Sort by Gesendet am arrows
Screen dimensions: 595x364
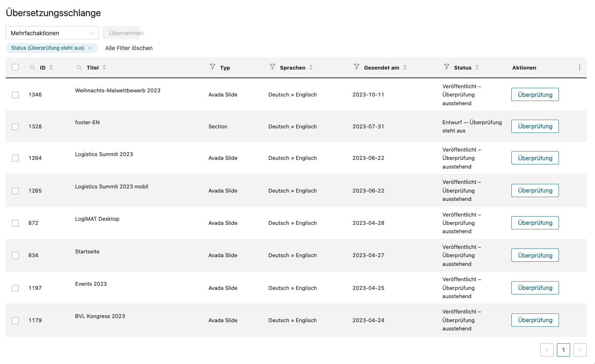[x=405, y=67]
